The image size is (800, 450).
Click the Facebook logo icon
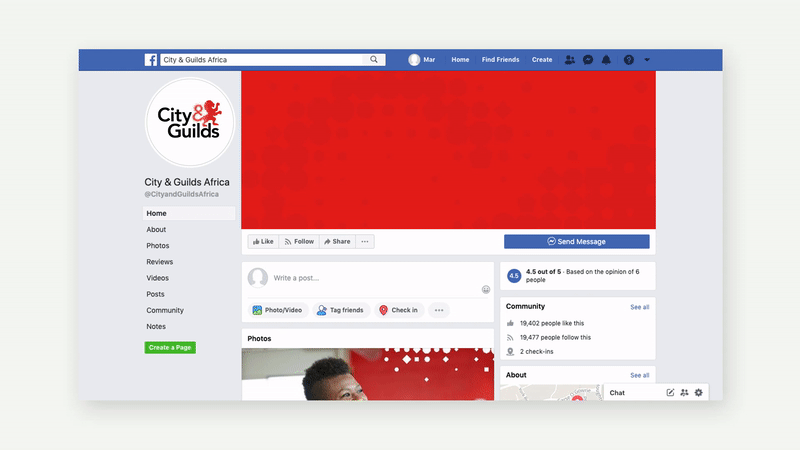(151, 60)
